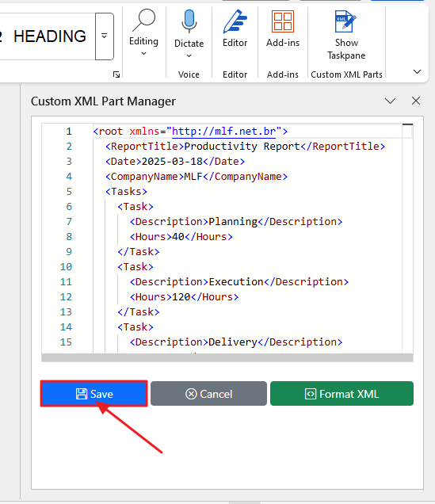Image resolution: width=435 pixels, height=504 pixels.
Task: Expand the Dictate dropdown arrow
Action: 189,56
